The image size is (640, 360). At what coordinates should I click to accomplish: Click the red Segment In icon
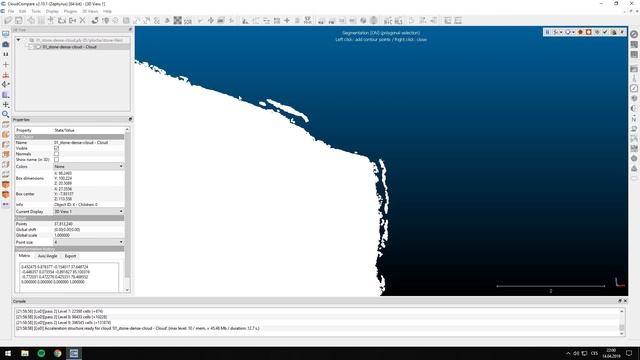click(580, 32)
